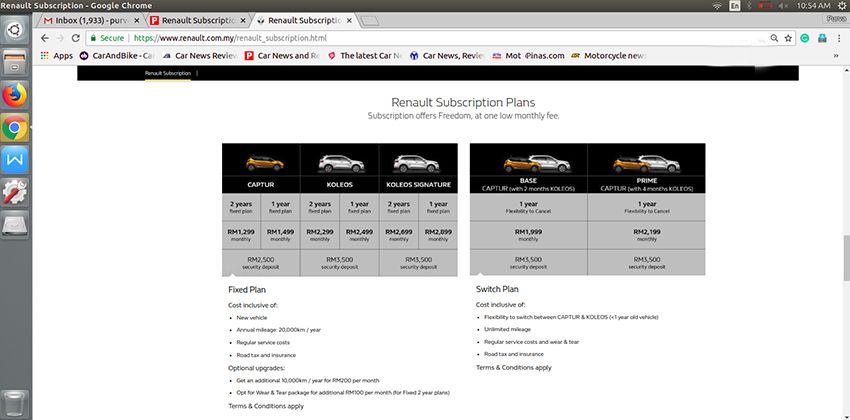Open the battery status indicator
The image size is (850, 420).
[x=765, y=5]
